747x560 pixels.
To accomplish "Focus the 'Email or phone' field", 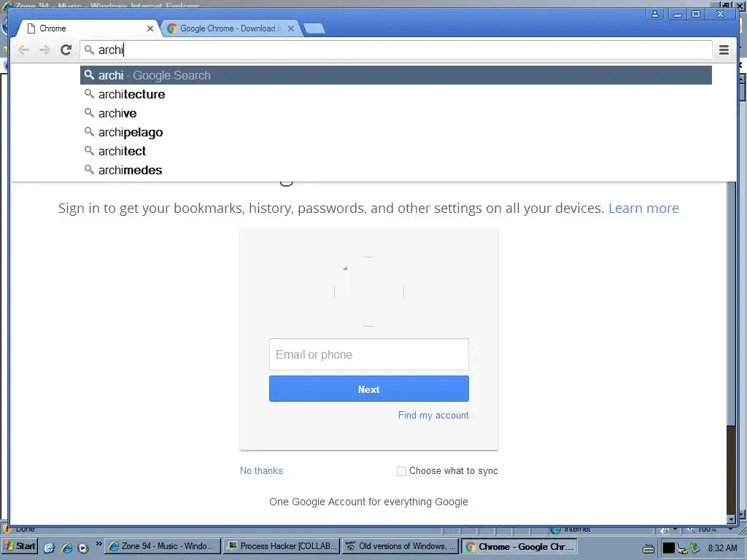I will point(368,354).
